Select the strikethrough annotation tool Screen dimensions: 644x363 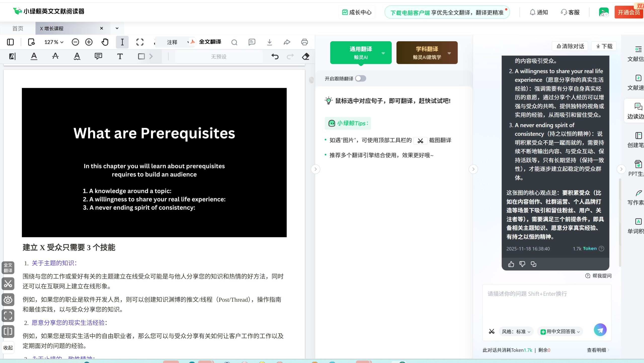[55, 56]
